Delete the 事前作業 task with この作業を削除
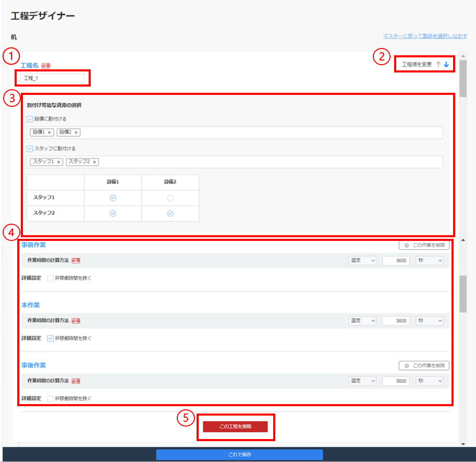 point(424,245)
